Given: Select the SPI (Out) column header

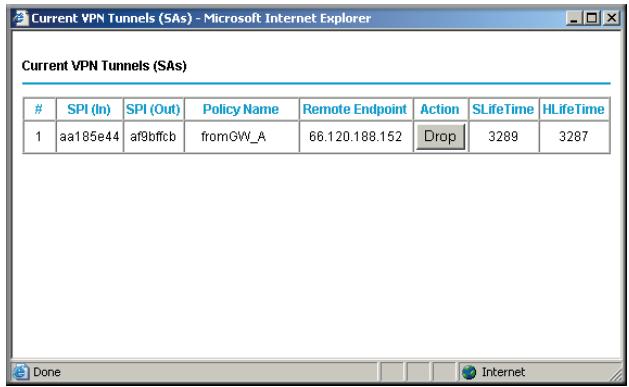Looking at the screenshot, I should point(153,109).
